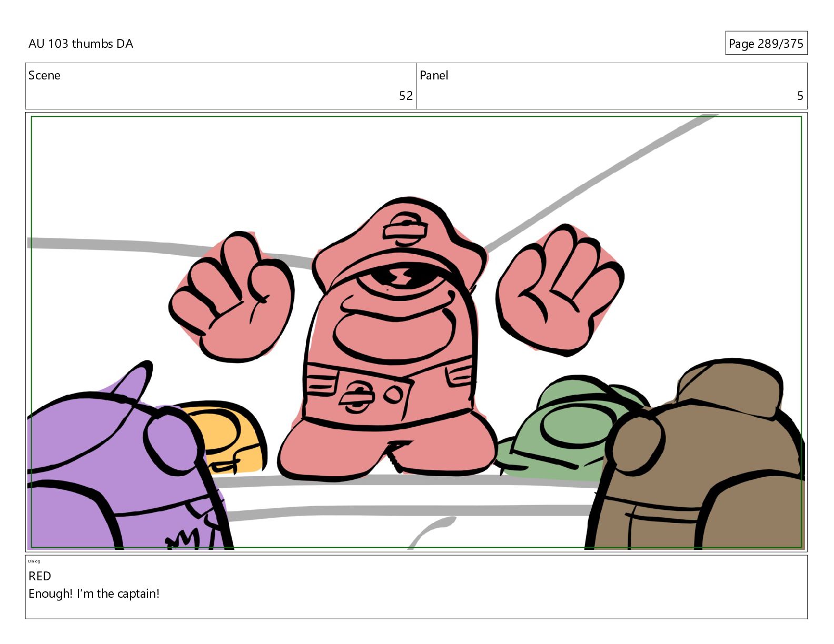Click the 'Panel' header label
This screenshot has width=834, height=644.
[x=434, y=75]
